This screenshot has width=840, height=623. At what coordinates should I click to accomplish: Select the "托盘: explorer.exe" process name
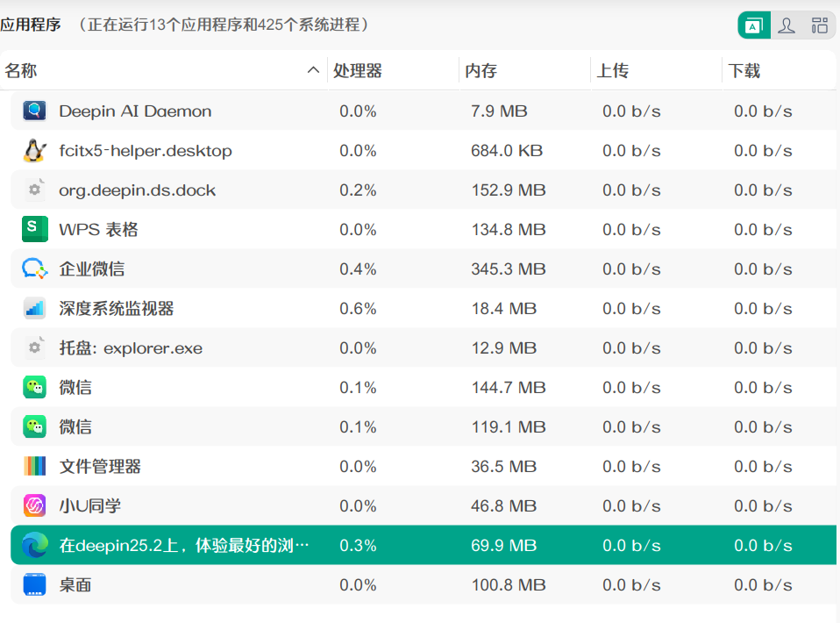coord(131,348)
